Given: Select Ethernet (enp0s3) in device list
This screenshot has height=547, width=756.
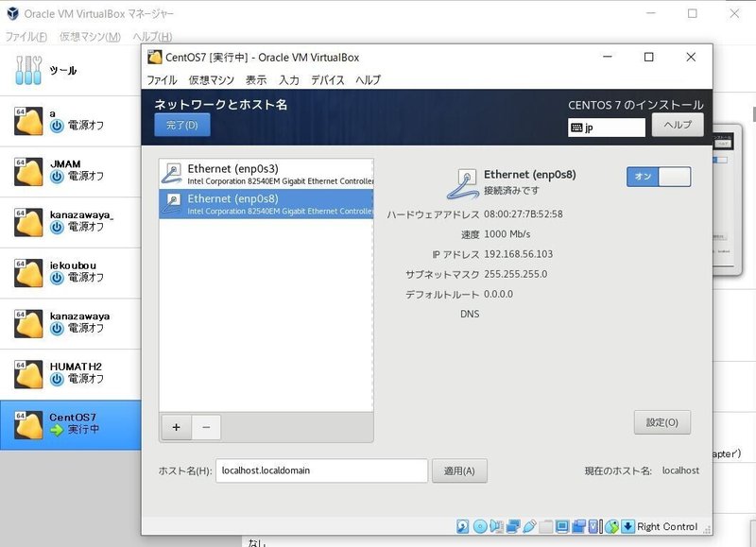Looking at the screenshot, I should point(266,174).
